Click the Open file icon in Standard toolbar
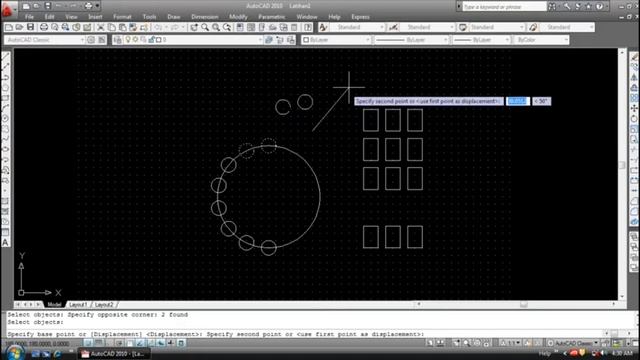This screenshot has width=640, height=360. tap(19, 27)
